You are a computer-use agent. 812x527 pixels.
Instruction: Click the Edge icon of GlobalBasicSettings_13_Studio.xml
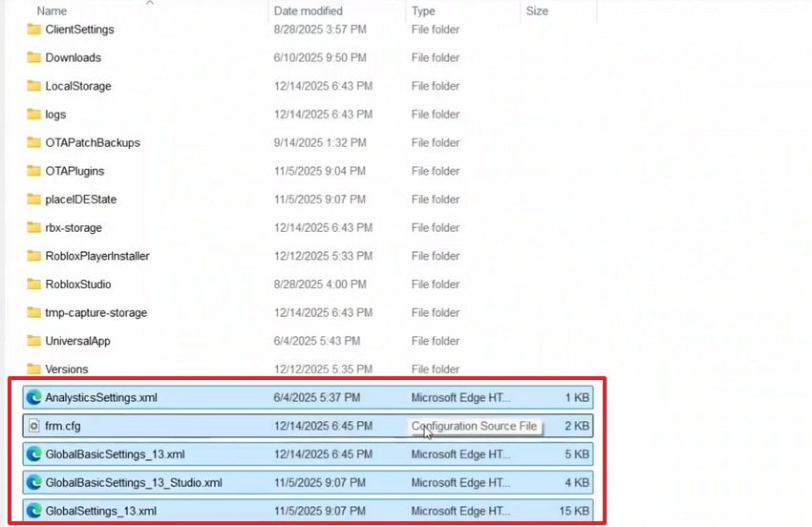(x=33, y=482)
